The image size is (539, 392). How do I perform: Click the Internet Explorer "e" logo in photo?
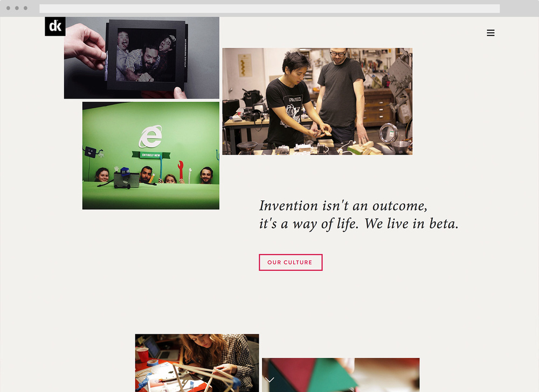[150, 136]
